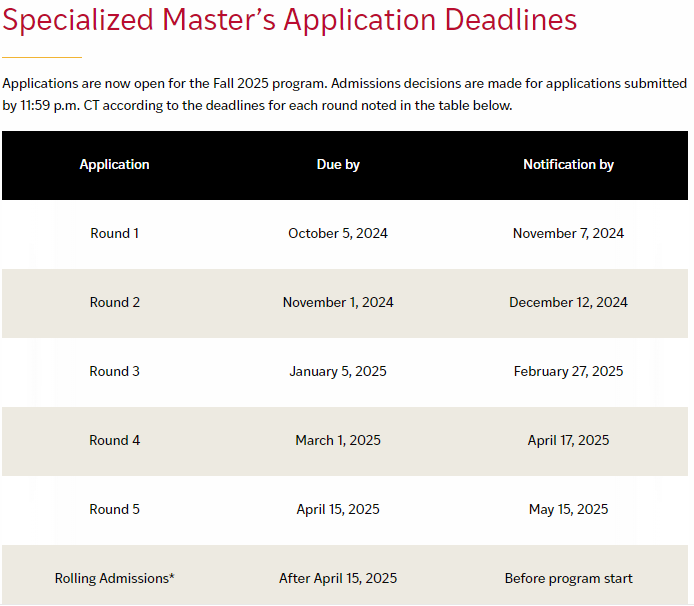
Task: Click the Specialized Master's Application Deadlines heading
Action: [290, 21]
